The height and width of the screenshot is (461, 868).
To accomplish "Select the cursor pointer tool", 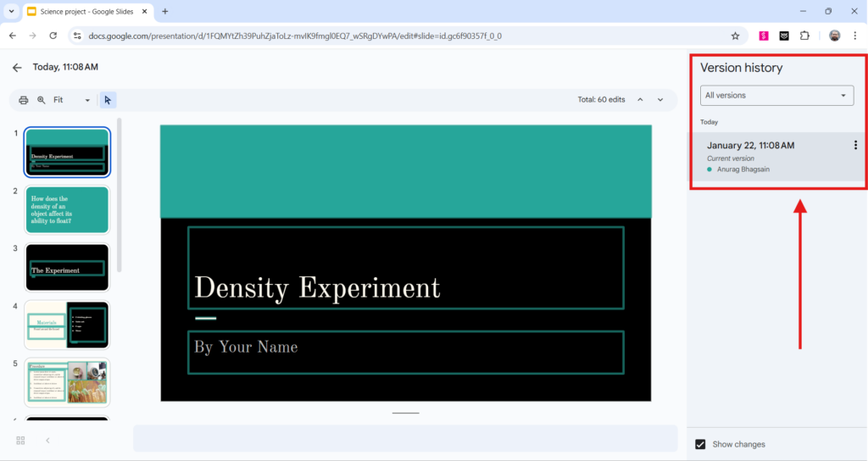I will click(x=108, y=100).
